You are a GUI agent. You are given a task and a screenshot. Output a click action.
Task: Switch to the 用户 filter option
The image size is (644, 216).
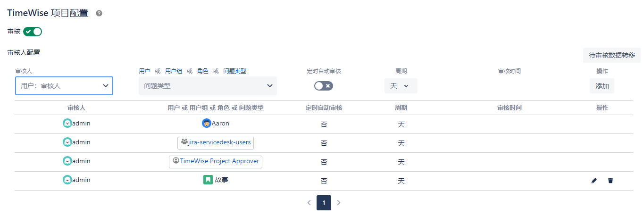[x=144, y=71]
